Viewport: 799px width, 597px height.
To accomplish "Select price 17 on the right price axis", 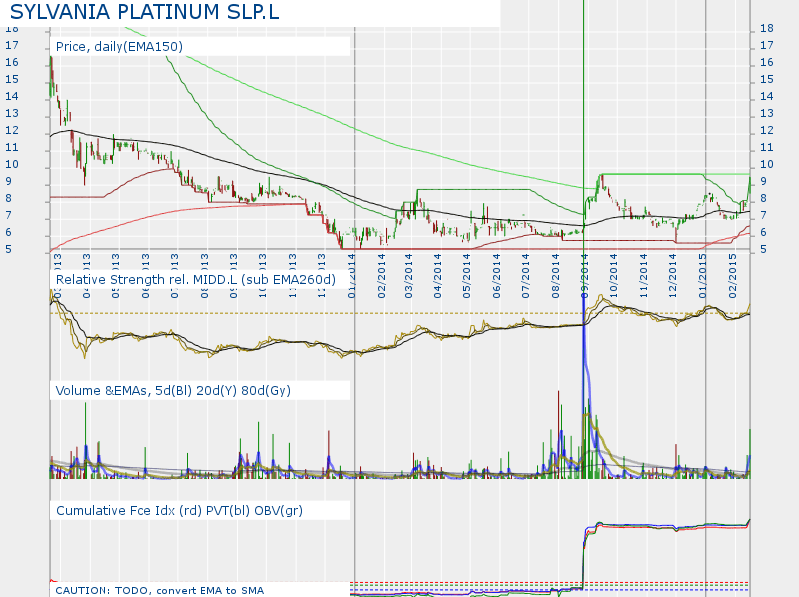I will point(767,45).
